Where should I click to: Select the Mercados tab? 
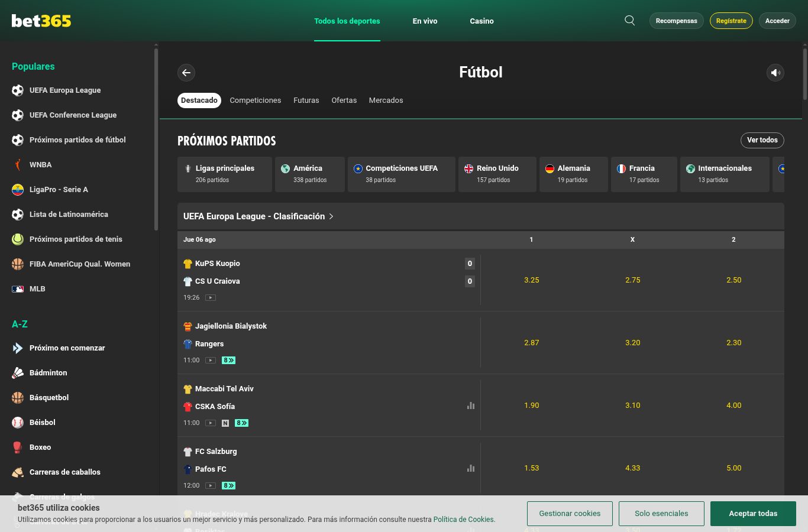point(386,100)
